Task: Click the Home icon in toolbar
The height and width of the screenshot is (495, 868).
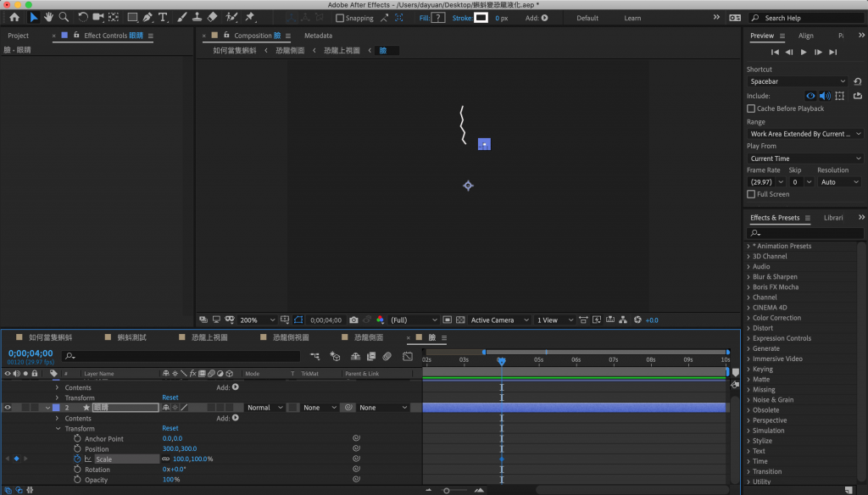Action: (14, 17)
